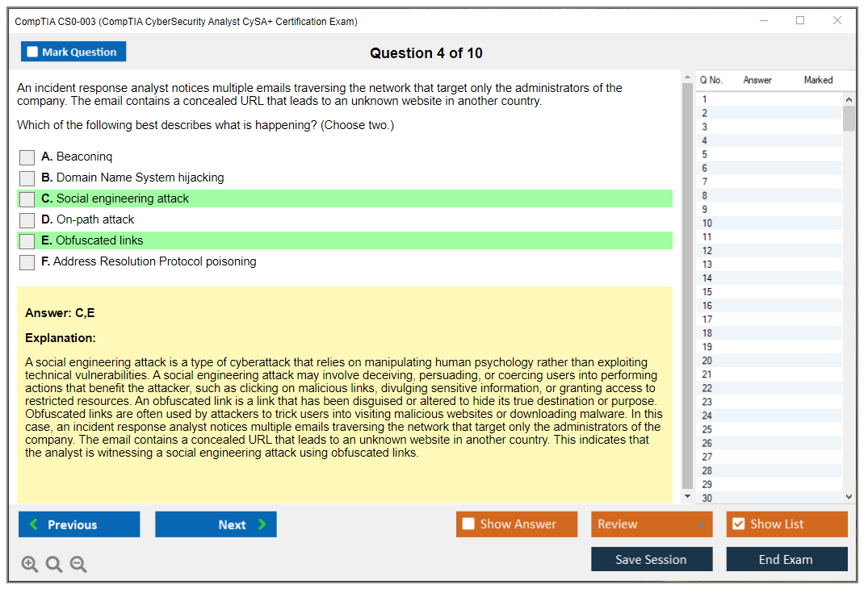Select question 12 in the list
Screen dimensions: 868x593
707,251
